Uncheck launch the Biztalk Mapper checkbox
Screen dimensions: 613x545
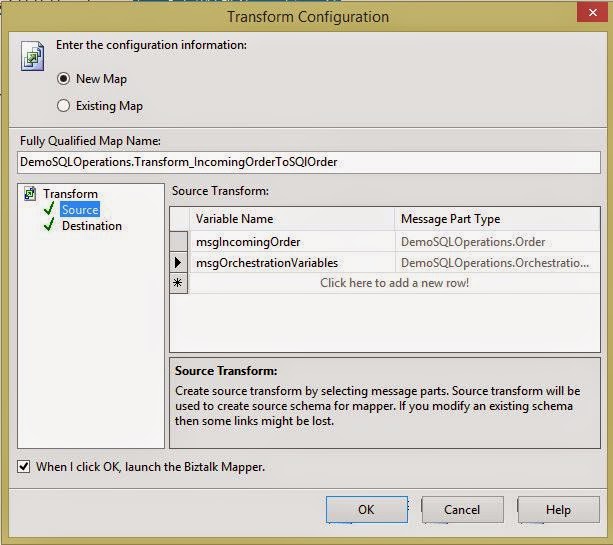pyautogui.click(x=23, y=466)
